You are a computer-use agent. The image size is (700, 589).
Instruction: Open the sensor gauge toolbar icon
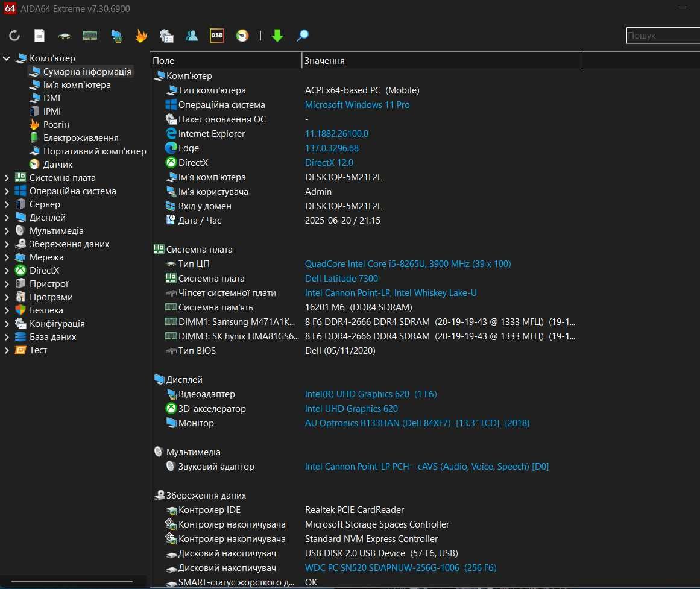tap(242, 36)
